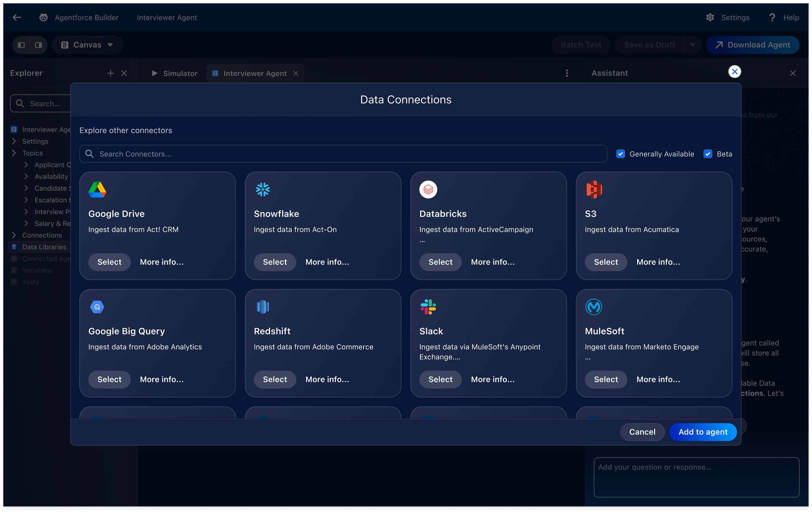Screen dimensions: 812x513
Task: Click the magnifier icon in Search Connectors
Action: (x=89, y=154)
